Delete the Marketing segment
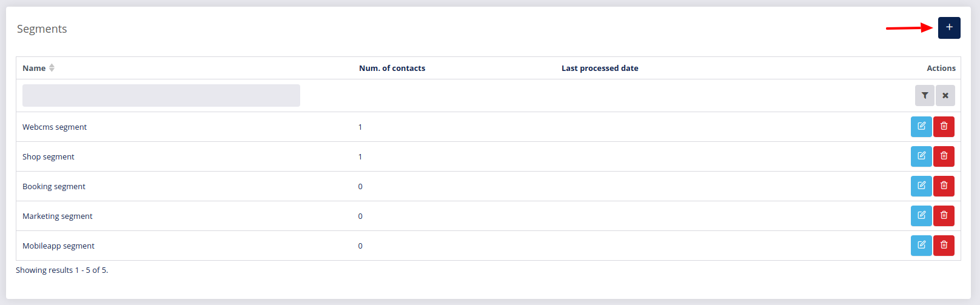The image size is (980, 305). [944, 216]
